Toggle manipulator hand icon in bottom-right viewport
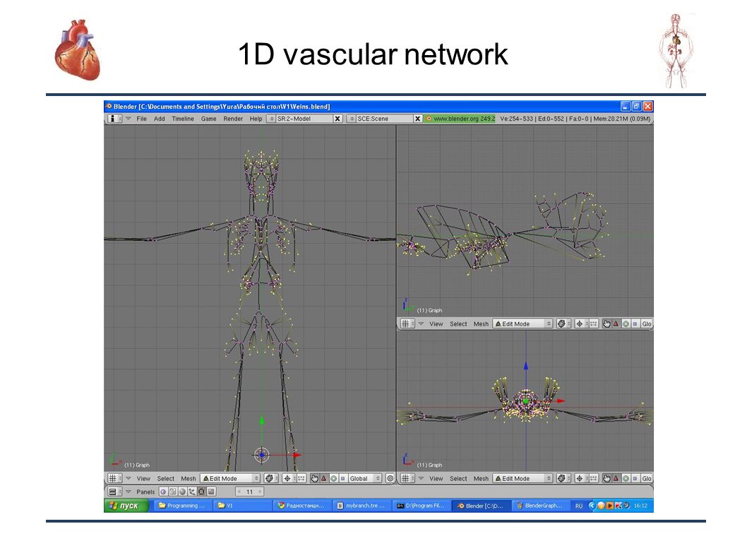Screen dimensions: 747x560 coord(606,478)
